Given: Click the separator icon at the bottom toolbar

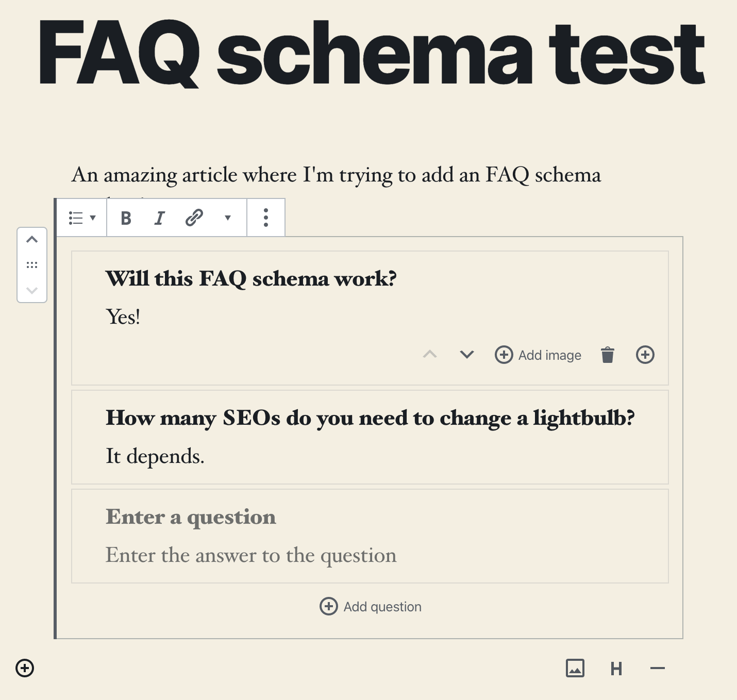Looking at the screenshot, I should point(657,668).
